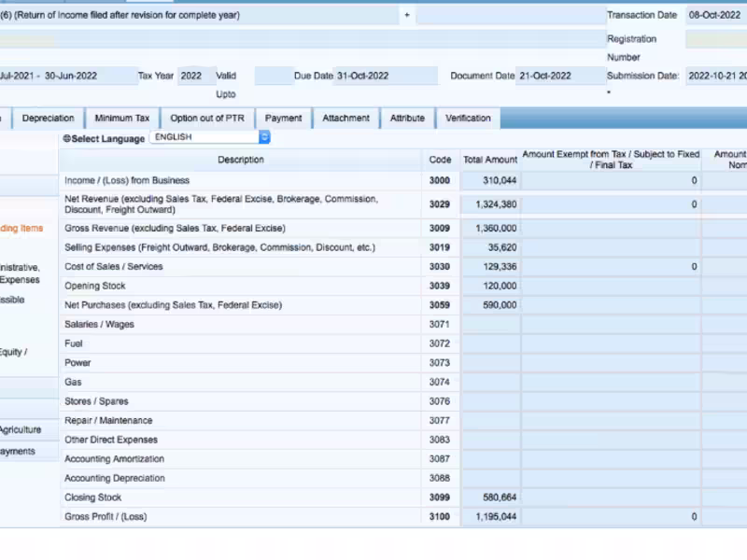Viewport: 747px width, 560px height.
Task: Select the Option out of PTR tab
Action: pyautogui.click(x=207, y=119)
